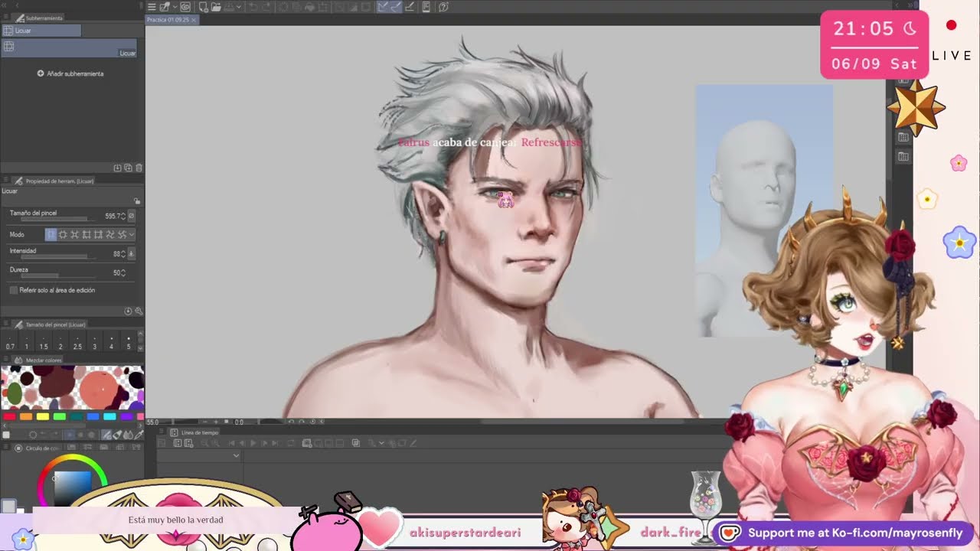980x551 pixels.
Task: Open the Subherramienta panel menu icon
Action: (7, 18)
